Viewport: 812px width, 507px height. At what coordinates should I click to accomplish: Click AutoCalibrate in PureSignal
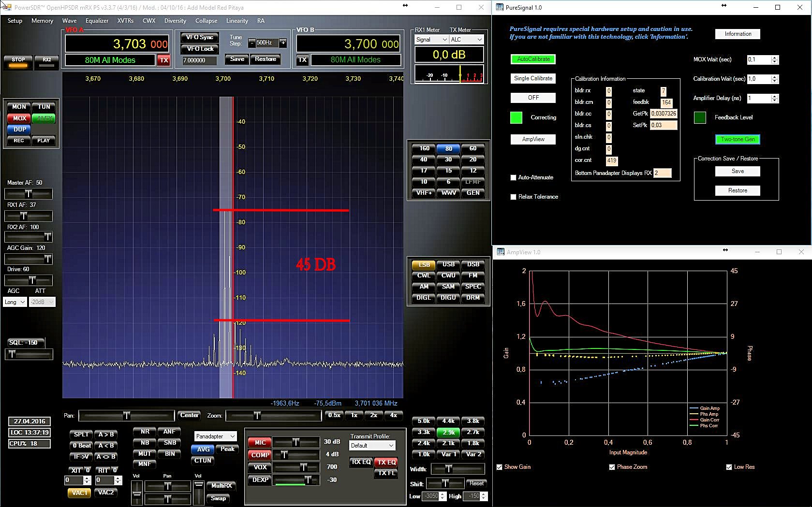pyautogui.click(x=533, y=59)
